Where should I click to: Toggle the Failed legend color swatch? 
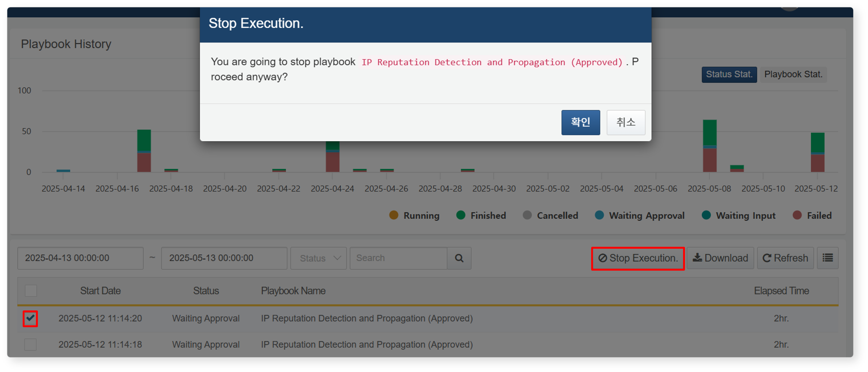797,215
